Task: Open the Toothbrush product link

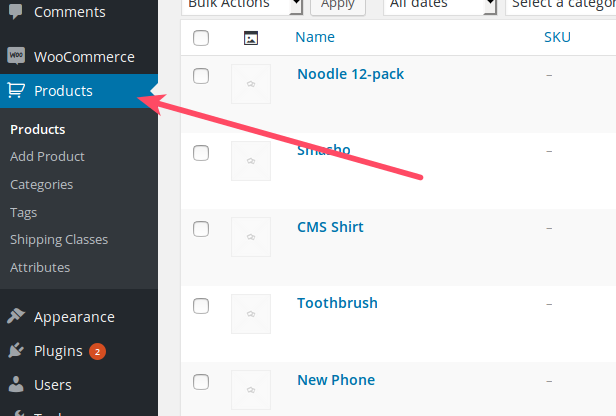Action: [x=337, y=303]
